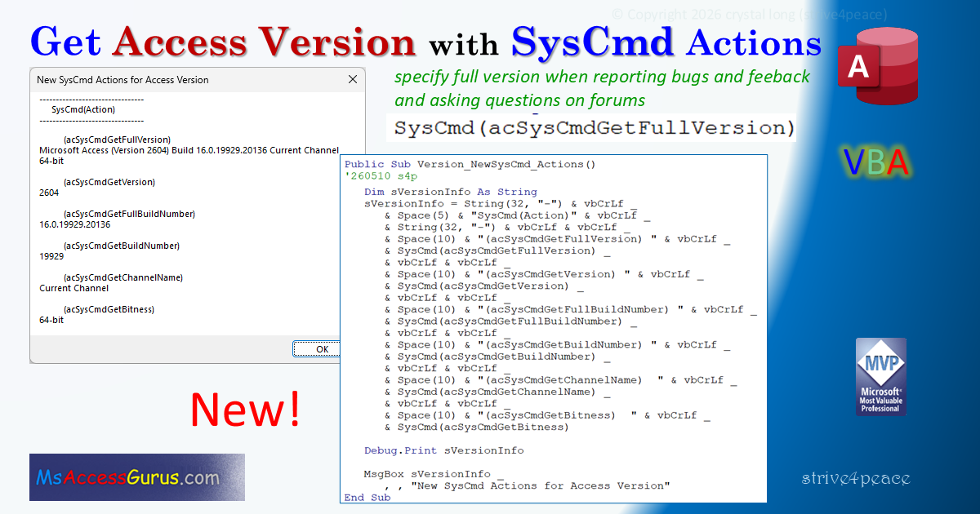Click the red New! label
The image size is (980, 514).
coord(245,410)
